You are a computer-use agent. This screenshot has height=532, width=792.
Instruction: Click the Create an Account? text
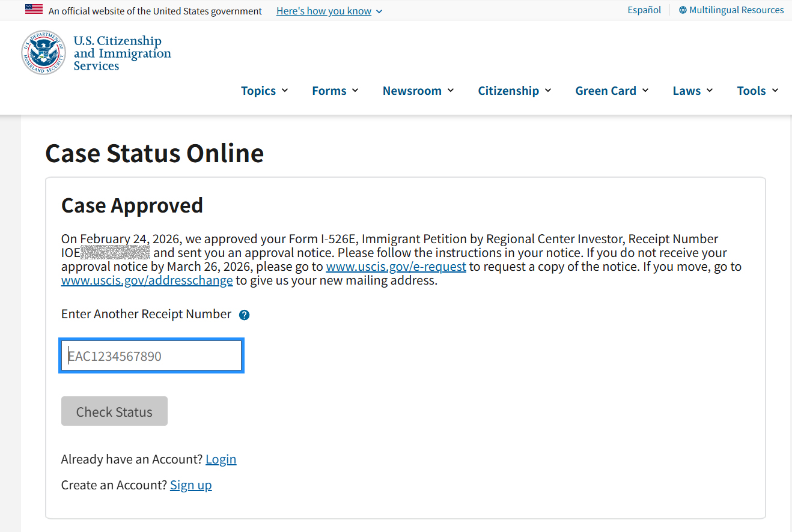coord(114,485)
